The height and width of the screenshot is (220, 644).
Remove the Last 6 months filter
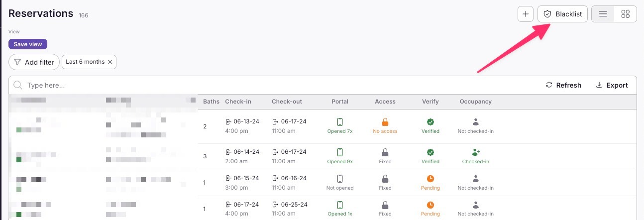coord(110,62)
